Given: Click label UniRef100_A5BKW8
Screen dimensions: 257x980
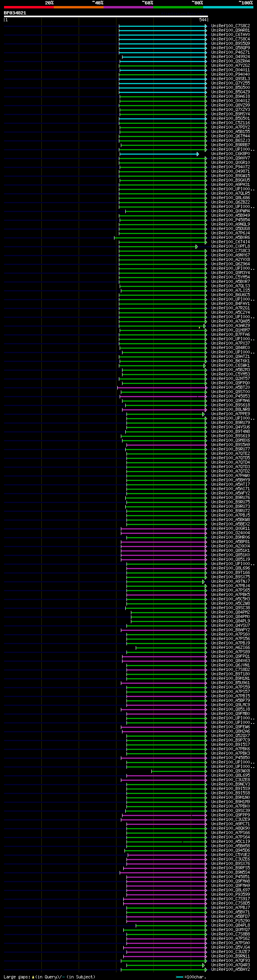Looking at the screenshot, I should [x=230, y=520].
